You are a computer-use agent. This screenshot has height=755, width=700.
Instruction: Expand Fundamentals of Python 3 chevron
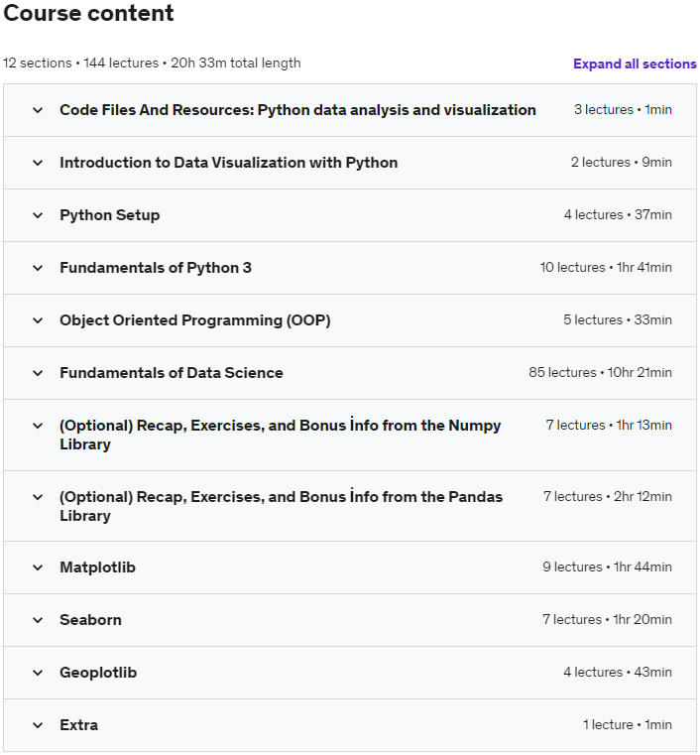tap(38, 268)
